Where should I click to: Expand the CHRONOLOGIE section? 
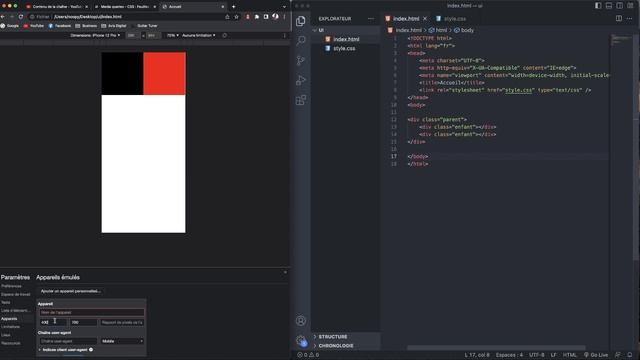pyautogui.click(x=336, y=346)
